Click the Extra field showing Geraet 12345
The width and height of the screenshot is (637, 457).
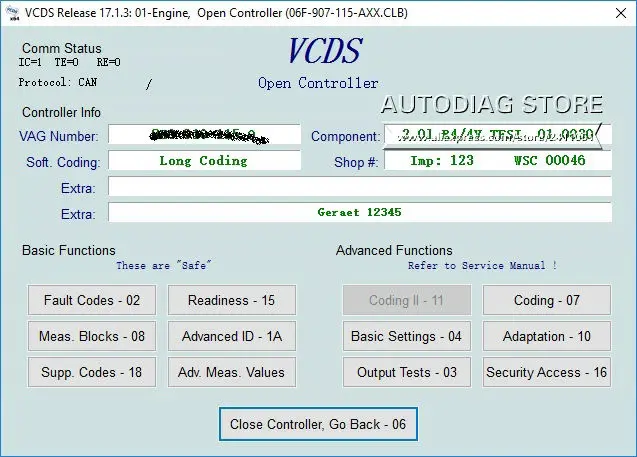(360, 212)
